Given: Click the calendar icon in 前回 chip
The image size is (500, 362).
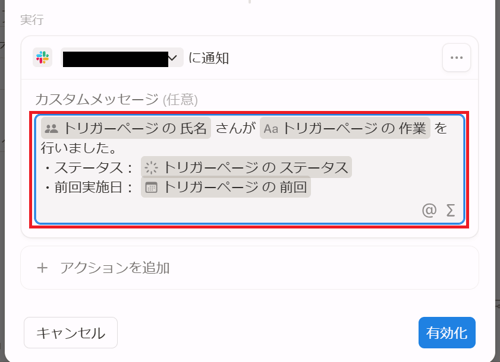Looking at the screenshot, I should [151, 188].
